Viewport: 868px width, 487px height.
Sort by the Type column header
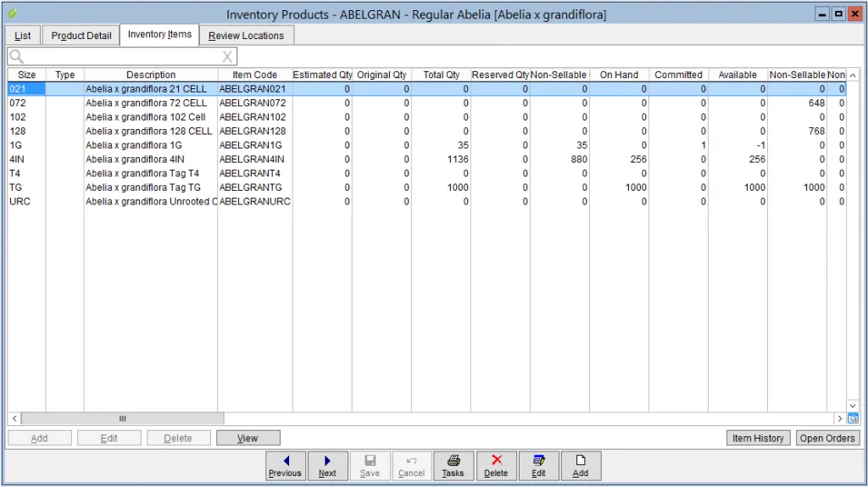(x=64, y=75)
